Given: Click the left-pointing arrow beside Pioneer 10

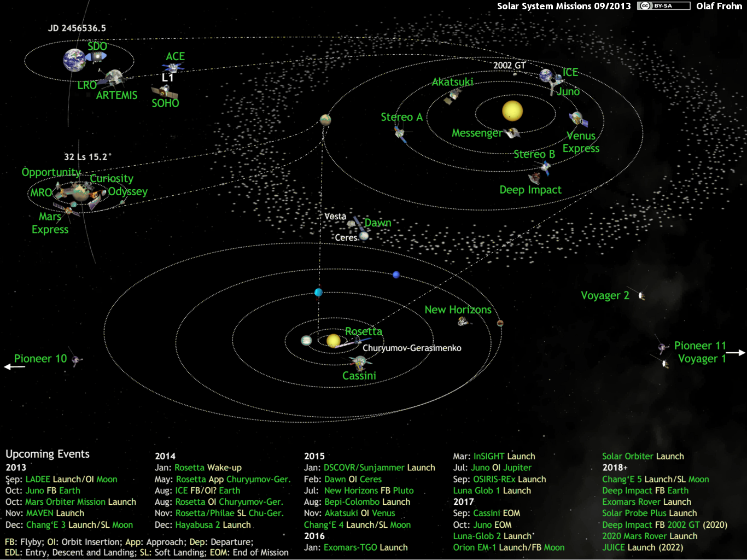Looking at the screenshot, I should [15, 366].
